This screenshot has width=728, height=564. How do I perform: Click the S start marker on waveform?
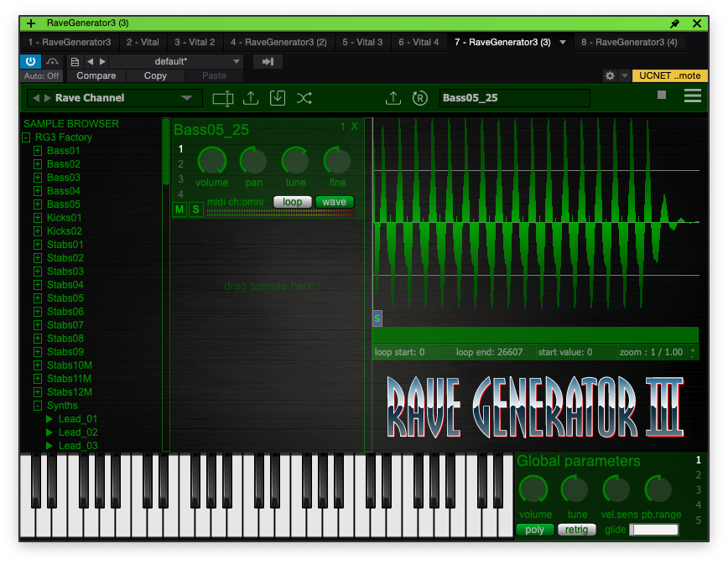point(377,318)
